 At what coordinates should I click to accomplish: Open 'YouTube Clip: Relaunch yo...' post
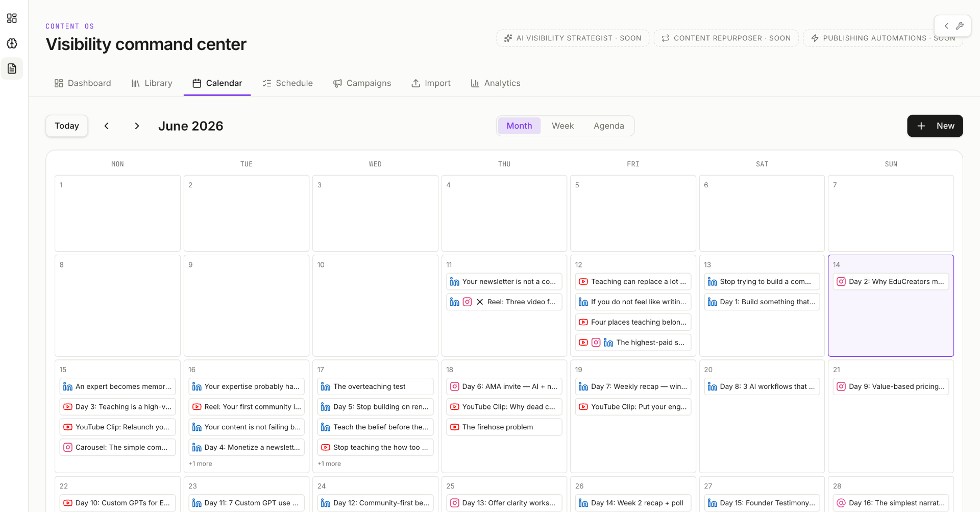[117, 427]
